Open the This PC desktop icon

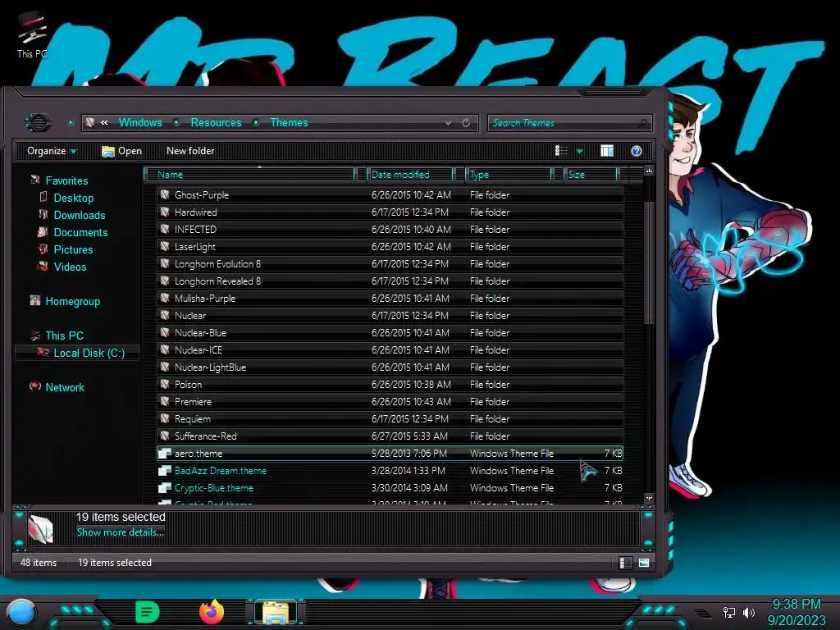(32, 35)
